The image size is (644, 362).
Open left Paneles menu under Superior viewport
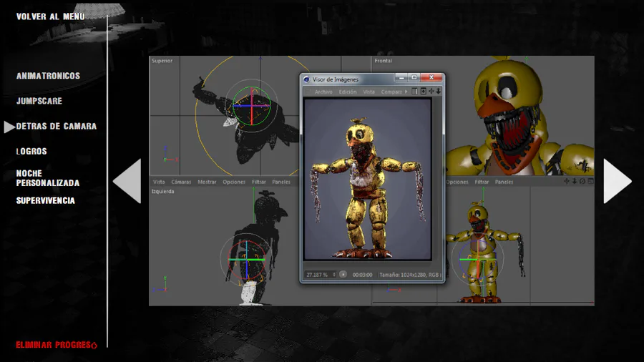tap(281, 182)
